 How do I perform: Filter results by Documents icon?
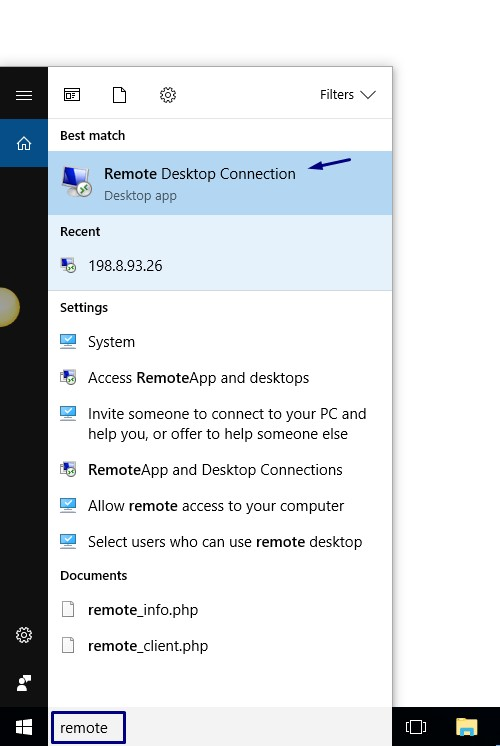pyautogui.click(x=119, y=95)
